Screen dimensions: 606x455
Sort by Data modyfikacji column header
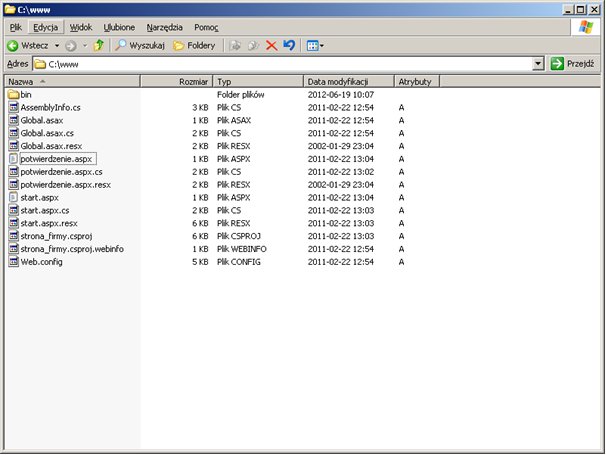click(349, 82)
